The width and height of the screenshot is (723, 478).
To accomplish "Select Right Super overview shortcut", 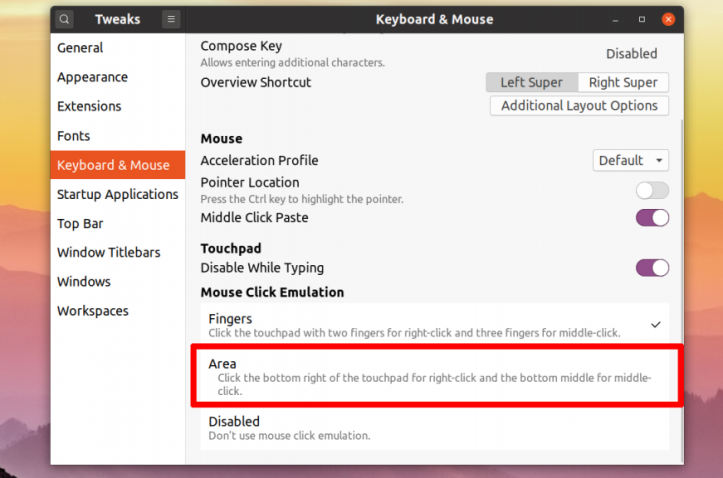I will pos(623,82).
